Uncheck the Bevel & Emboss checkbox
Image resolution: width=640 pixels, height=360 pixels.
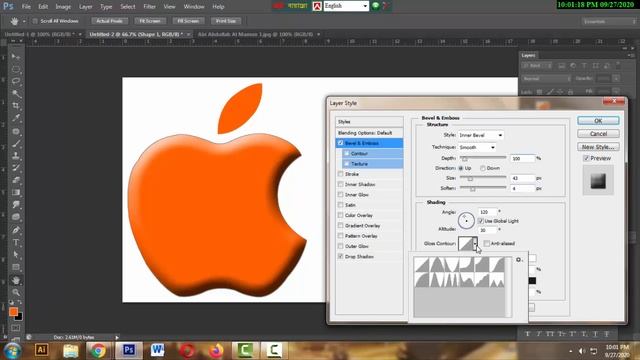[340, 143]
